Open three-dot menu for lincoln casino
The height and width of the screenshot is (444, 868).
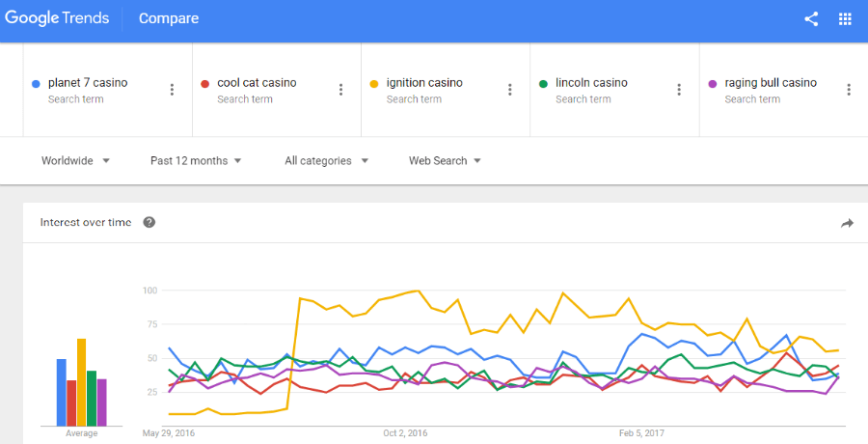pyautogui.click(x=679, y=90)
